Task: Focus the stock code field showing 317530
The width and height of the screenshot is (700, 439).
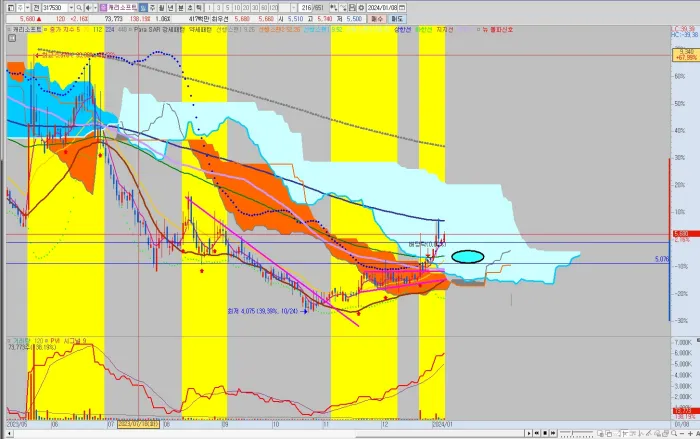Action: pos(55,8)
